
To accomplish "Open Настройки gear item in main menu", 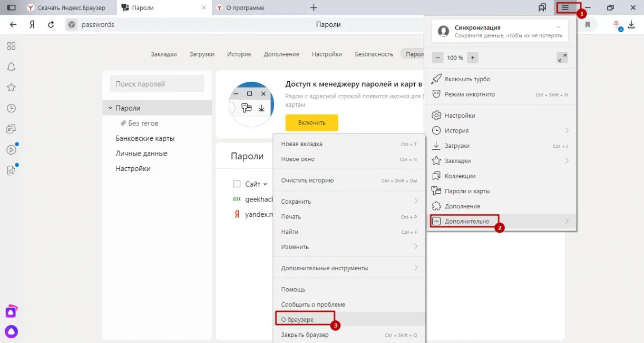I will click(501, 115).
